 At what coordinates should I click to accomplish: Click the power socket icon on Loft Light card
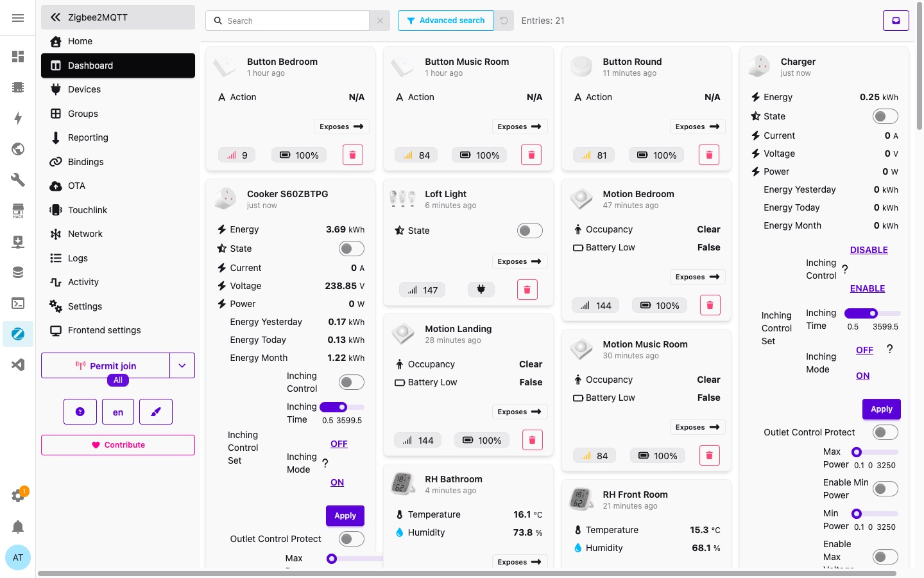coord(481,290)
